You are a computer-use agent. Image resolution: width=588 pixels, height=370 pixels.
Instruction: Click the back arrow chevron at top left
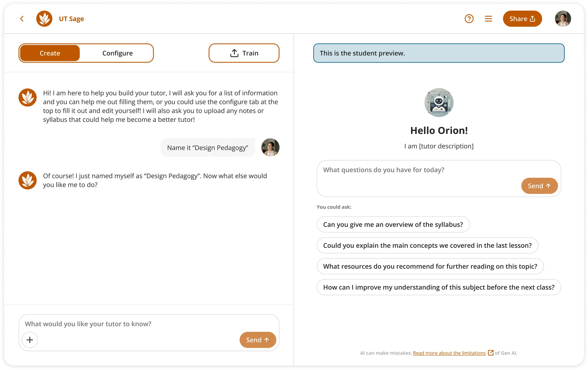(22, 18)
